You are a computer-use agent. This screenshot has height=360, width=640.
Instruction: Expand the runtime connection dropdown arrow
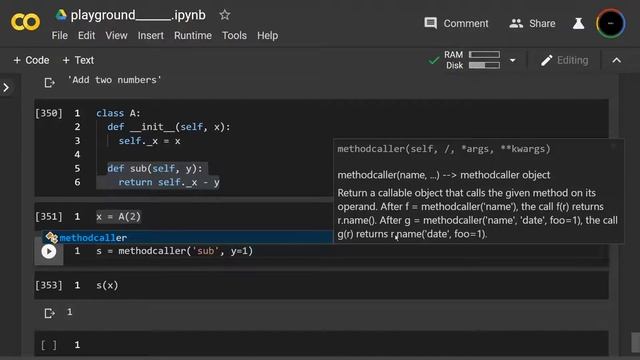(x=512, y=60)
